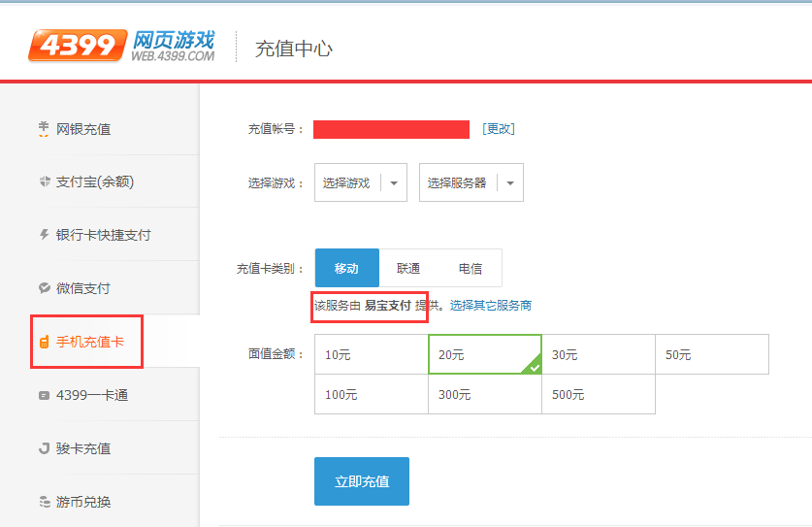This screenshot has width=812, height=527.
Task: Click the 支付宝(余额) sidebar icon
Action: pyautogui.click(x=45, y=181)
